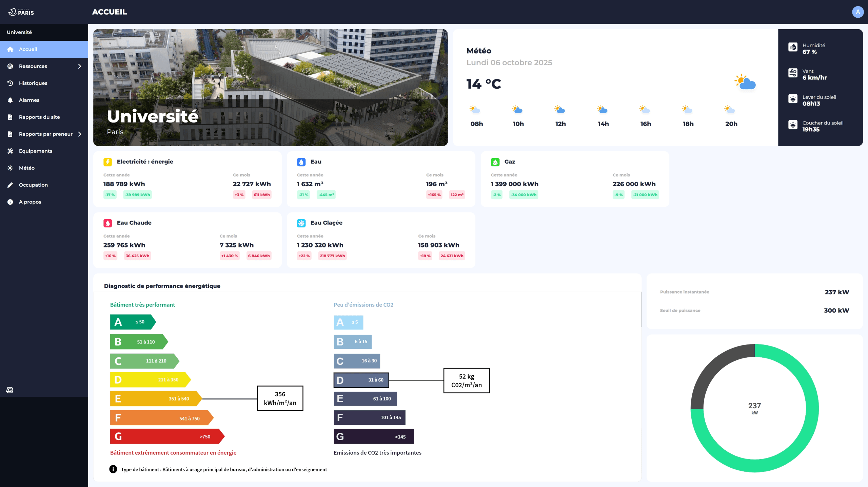Click the Eau Chaude card title
The image size is (868, 487).
click(134, 223)
